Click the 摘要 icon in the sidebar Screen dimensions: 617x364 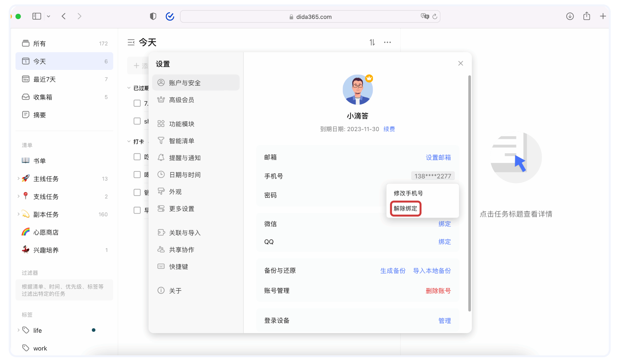click(26, 114)
